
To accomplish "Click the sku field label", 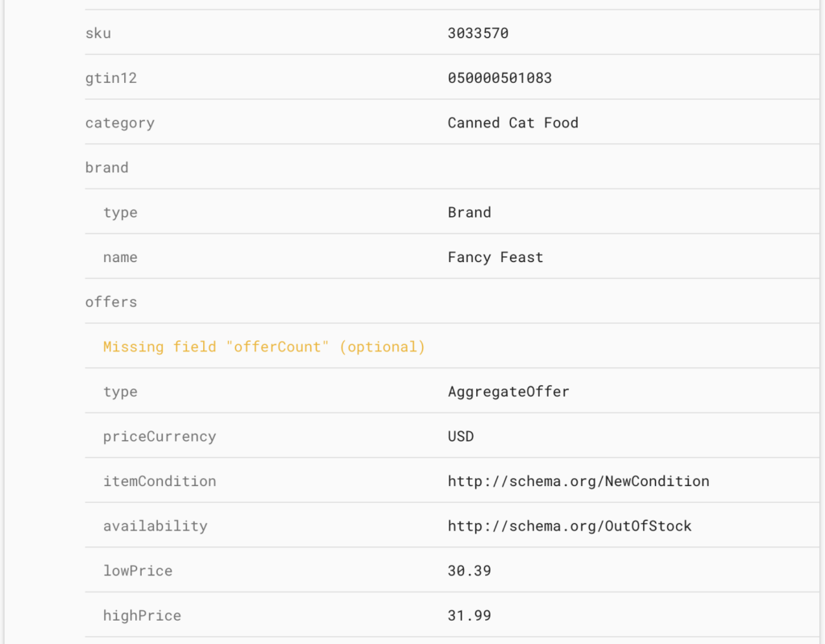I will 97,33.
